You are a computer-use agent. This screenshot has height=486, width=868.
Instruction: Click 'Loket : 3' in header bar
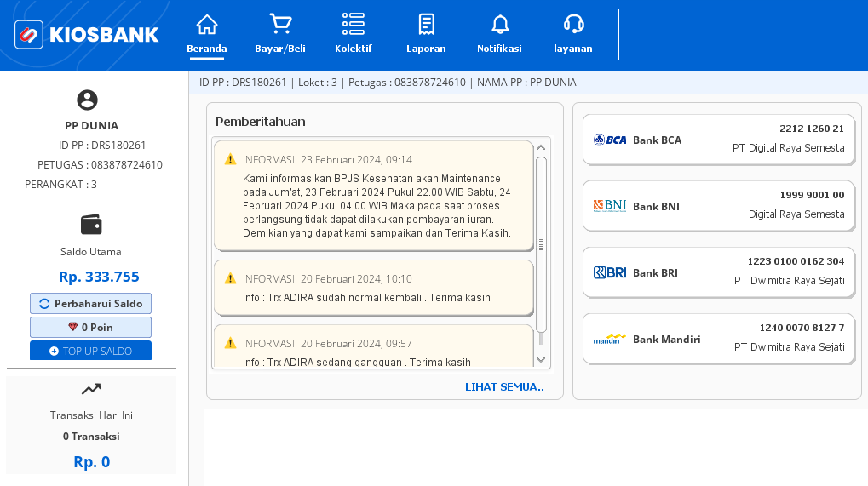coord(317,83)
